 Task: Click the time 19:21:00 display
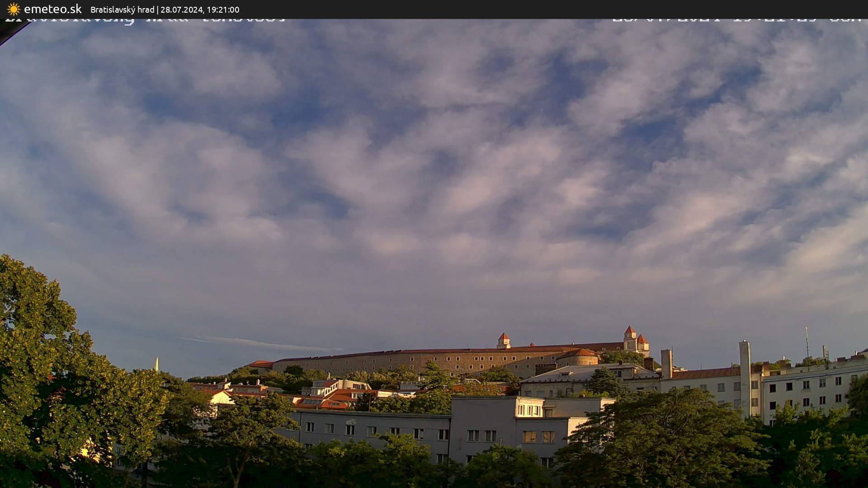[x=222, y=9]
